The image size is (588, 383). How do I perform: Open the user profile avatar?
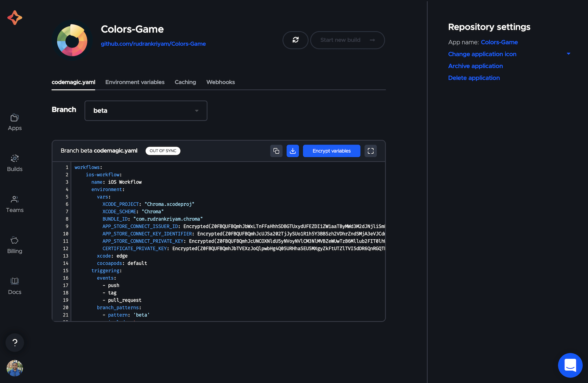point(15,368)
